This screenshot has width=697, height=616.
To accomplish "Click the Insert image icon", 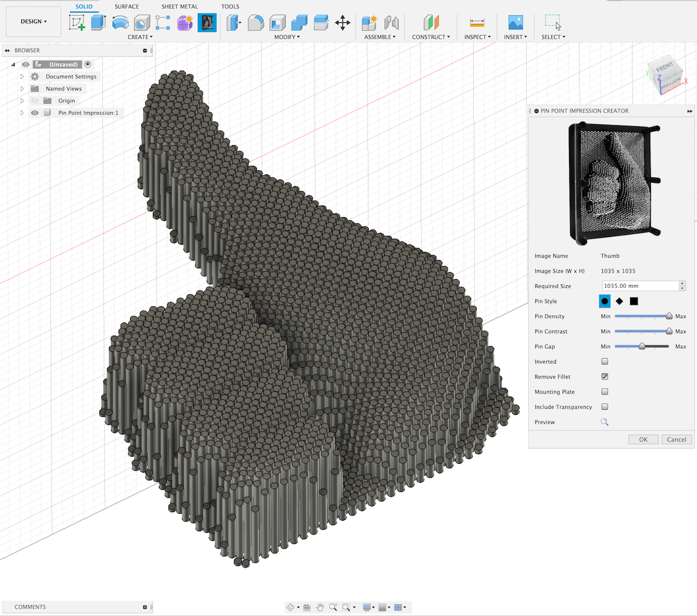I will click(515, 22).
